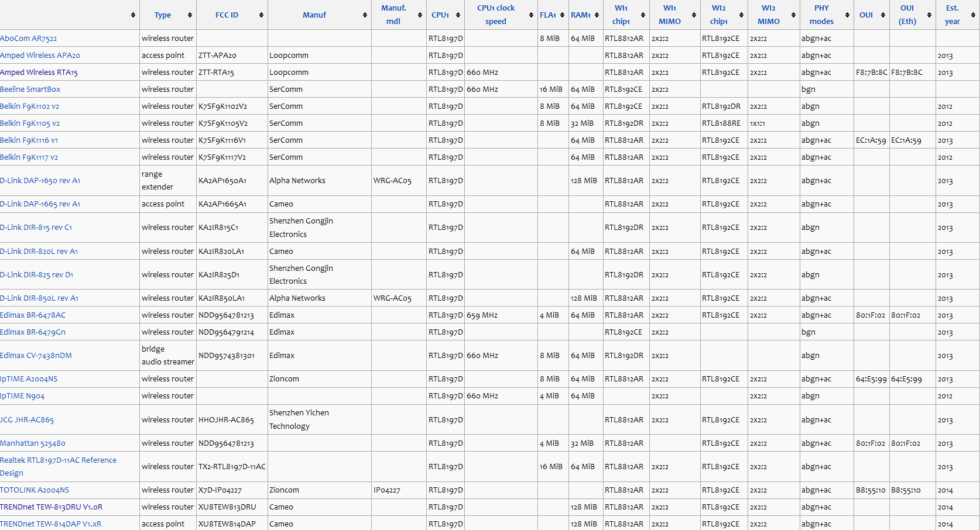Viewport: 980px width, 530px height.
Task: Open Belkin F9K1117 v2 link
Action: [x=29, y=157]
